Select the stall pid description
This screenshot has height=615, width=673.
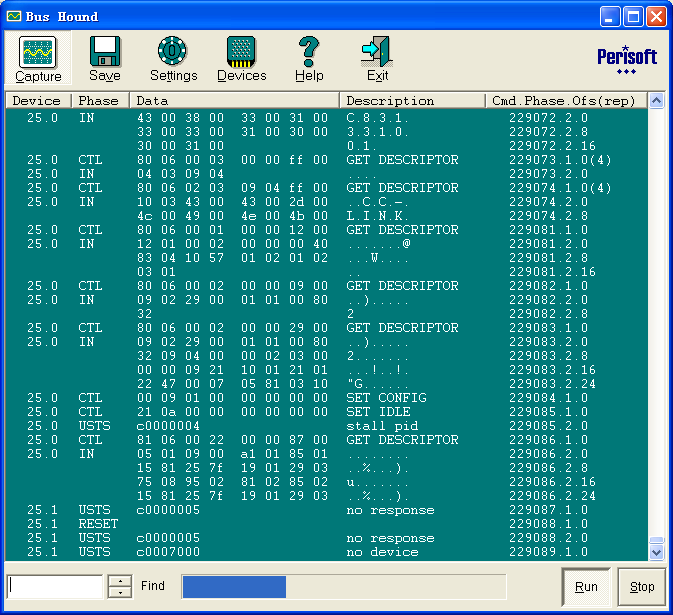(x=382, y=426)
